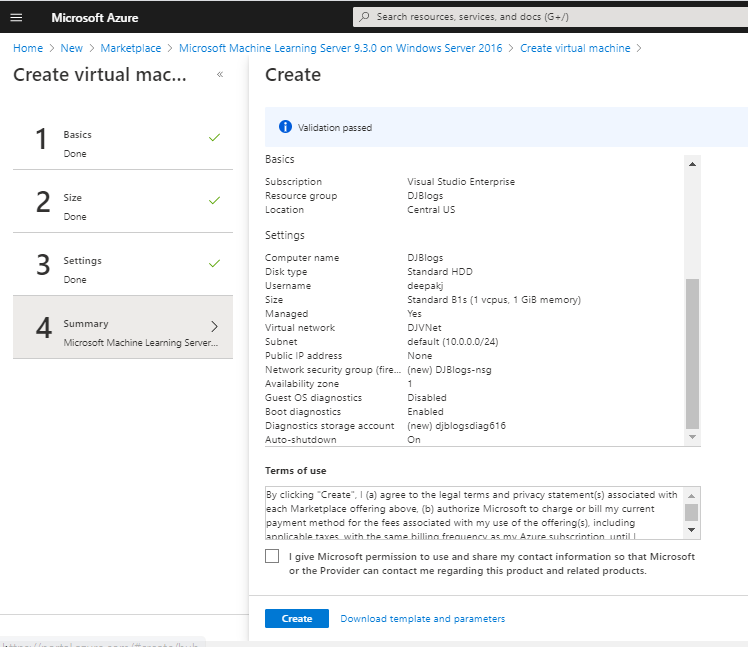The height and width of the screenshot is (647, 748).
Task: Click the Validation passed info icon
Action: coord(285,127)
